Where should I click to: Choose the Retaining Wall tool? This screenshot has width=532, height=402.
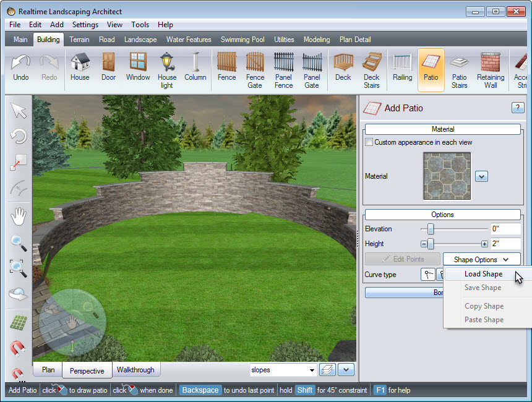491,71
